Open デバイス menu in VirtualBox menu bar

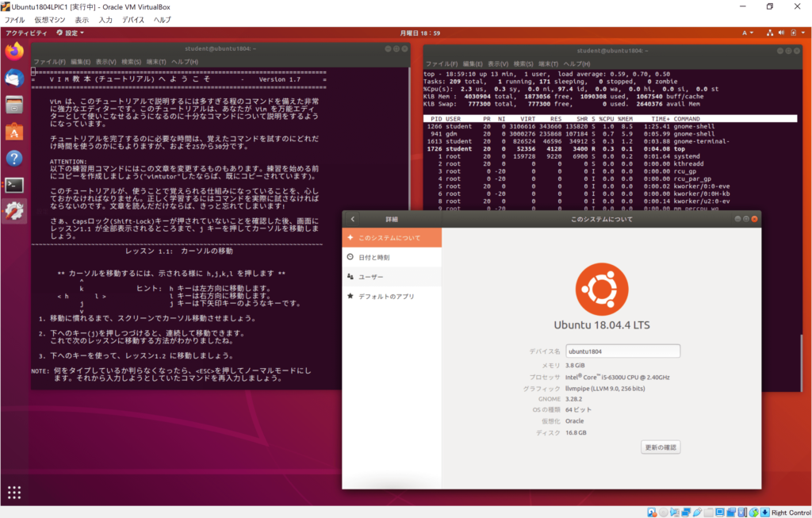tap(133, 20)
